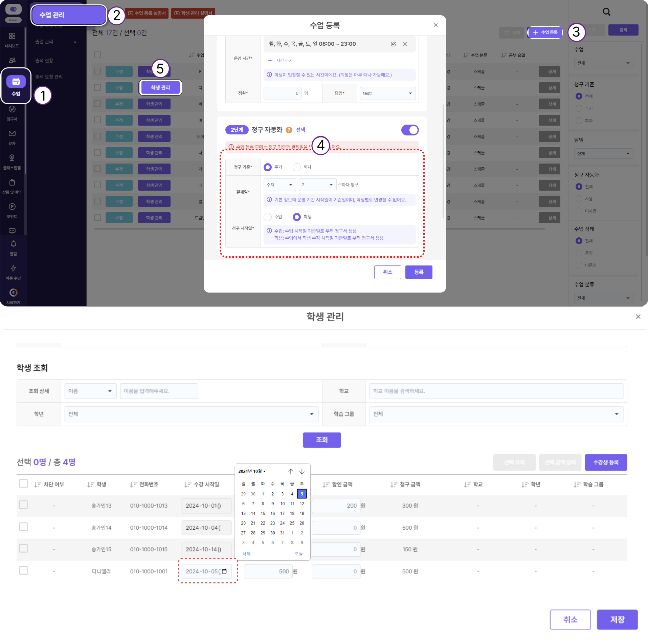
Task: Open the 대시보드 sidebar icon
Action: coord(12,40)
